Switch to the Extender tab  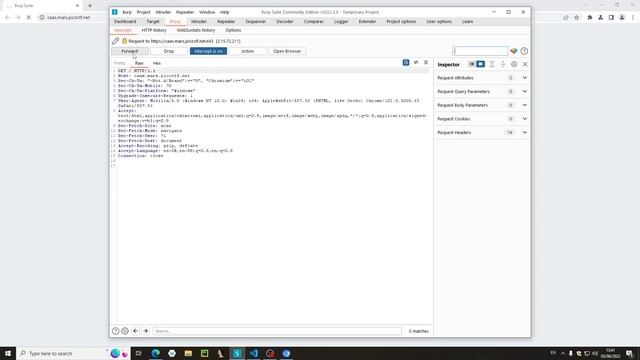click(367, 21)
